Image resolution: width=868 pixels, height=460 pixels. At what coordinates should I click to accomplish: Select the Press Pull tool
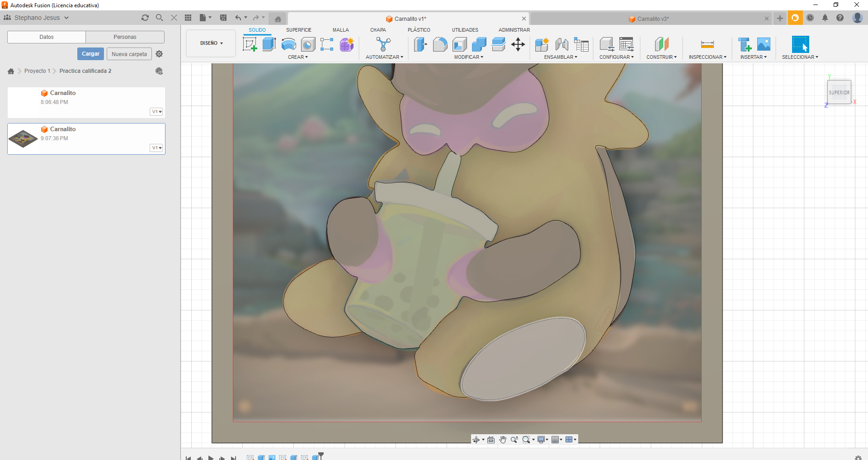pos(420,44)
